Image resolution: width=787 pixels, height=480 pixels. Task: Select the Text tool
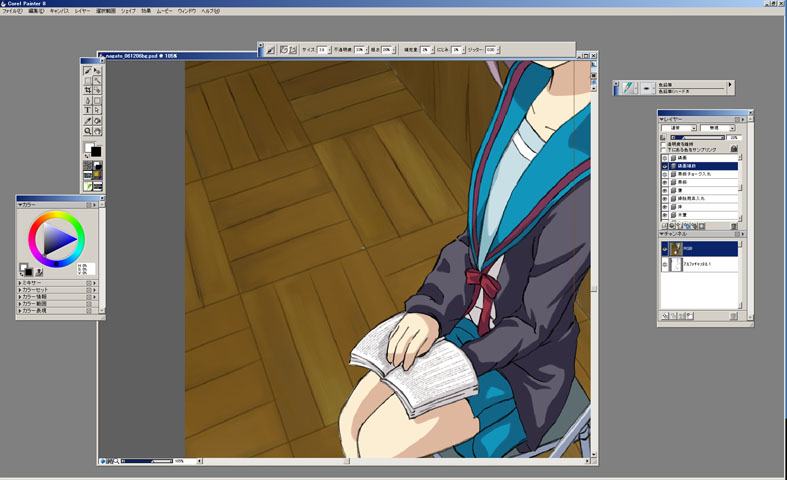pyautogui.click(x=87, y=110)
